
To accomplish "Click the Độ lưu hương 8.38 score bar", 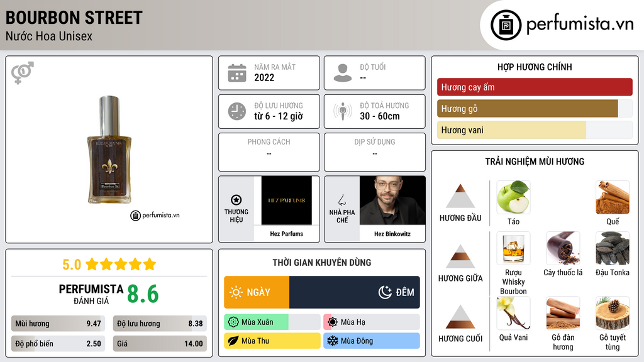I will [160, 324].
